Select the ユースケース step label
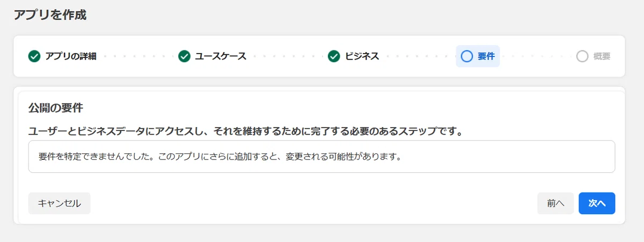This screenshot has width=644, height=242. (221, 56)
